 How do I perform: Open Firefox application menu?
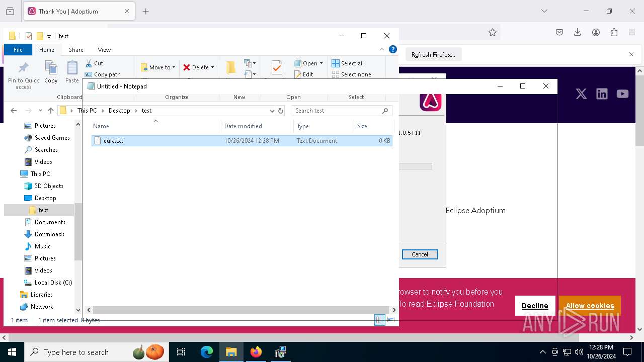pos(632,32)
